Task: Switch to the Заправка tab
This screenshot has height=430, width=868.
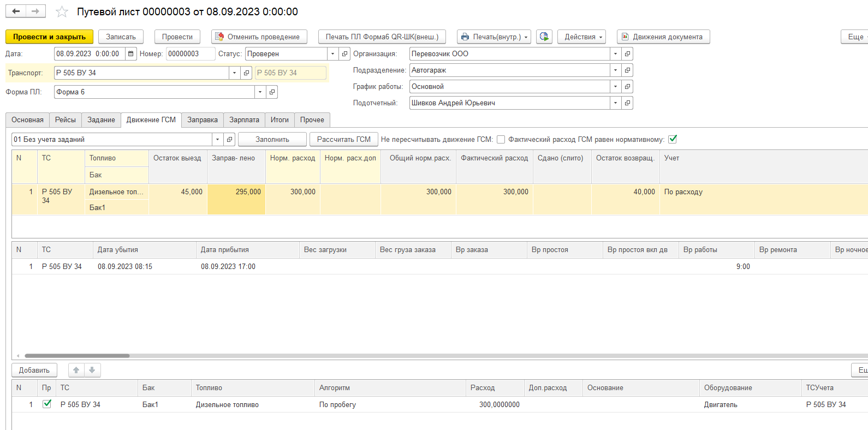Action: click(x=202, y=120)
